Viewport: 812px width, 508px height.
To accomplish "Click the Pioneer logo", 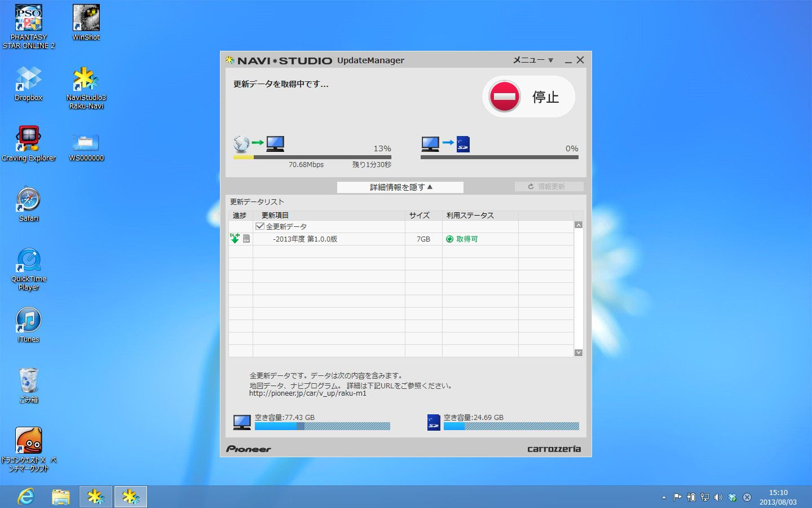I will click(x=249, y=449).
